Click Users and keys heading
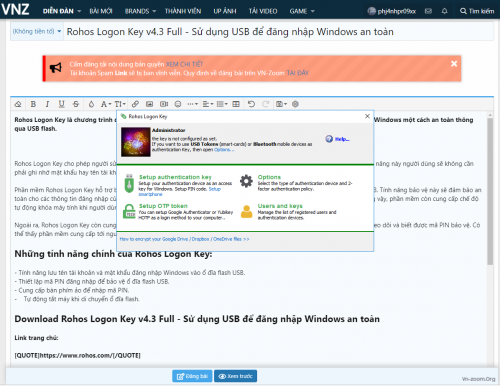This screenshot has height=386, width=500. point(280,206)
